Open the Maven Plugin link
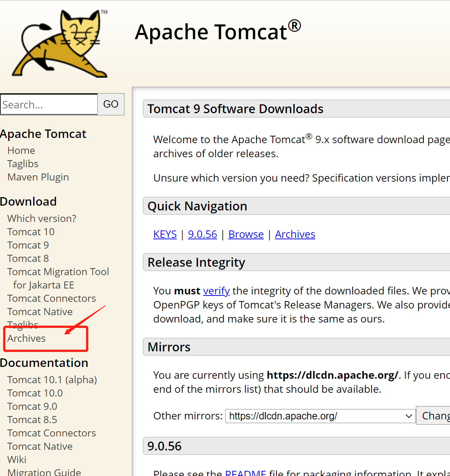This screenshot has width=450, height=476. (x=38, y=177)
